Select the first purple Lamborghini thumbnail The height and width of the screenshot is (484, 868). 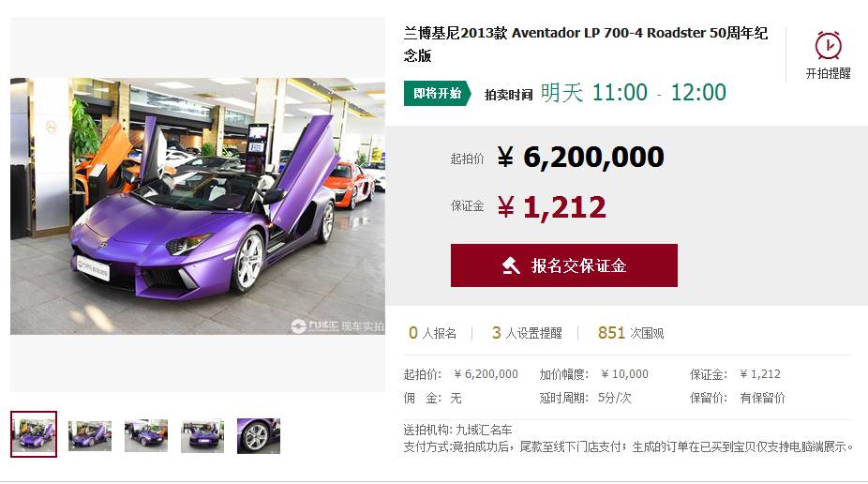click(34, 434)
